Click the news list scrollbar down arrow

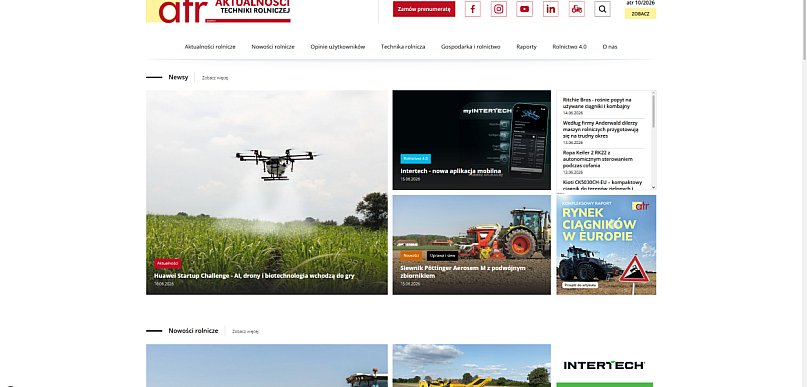pos(654,187)
